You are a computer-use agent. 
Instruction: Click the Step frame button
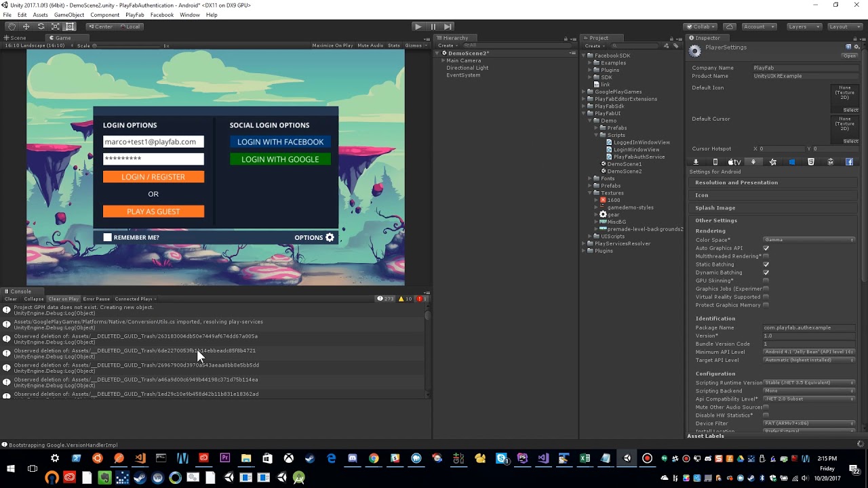click(448, 26)
